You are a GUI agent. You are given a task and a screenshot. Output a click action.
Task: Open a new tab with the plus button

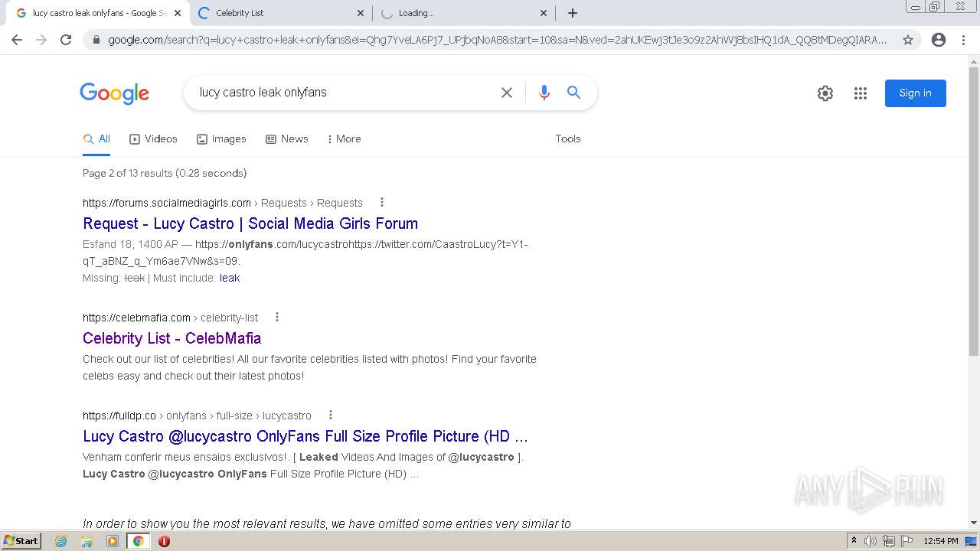pos(573,13)
